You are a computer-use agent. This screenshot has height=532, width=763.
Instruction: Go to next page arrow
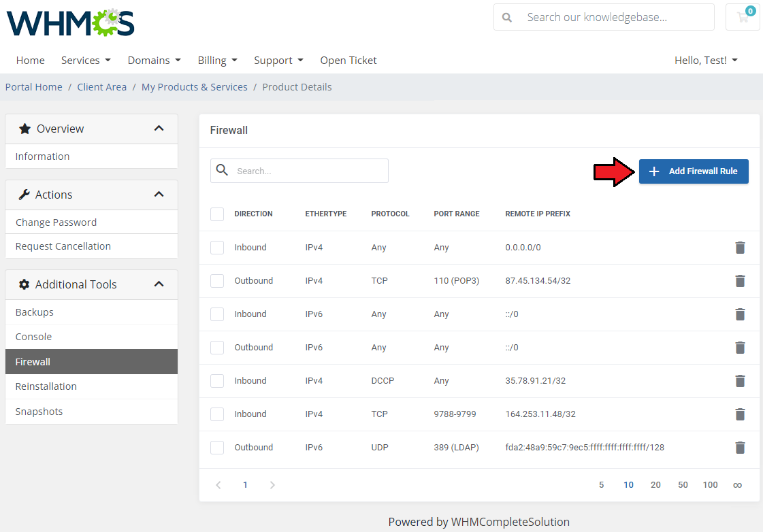pyautogui.click(x=272, y=485)
